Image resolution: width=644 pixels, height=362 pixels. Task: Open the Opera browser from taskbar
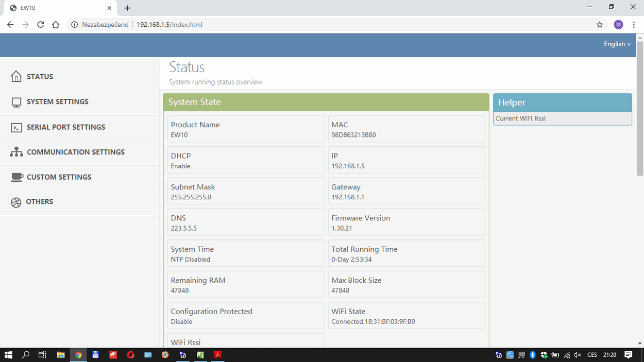130,355
